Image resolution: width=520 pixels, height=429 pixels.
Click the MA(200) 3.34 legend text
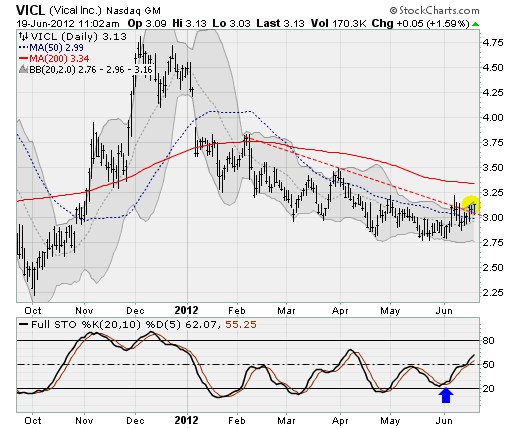pyautogui.click(x=59, y=59)
